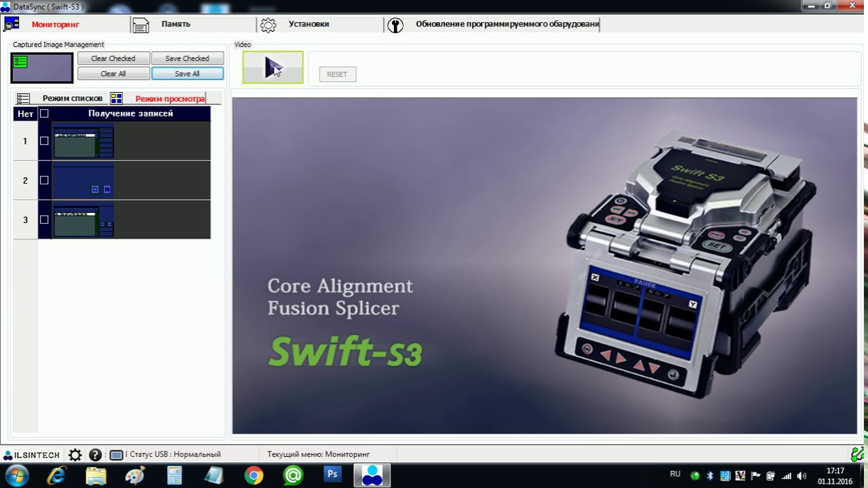Image resolution: width=868 pixels, height=488 pixels.
Task: Click the Bluetooth tray icon
Action: [711, 476]
